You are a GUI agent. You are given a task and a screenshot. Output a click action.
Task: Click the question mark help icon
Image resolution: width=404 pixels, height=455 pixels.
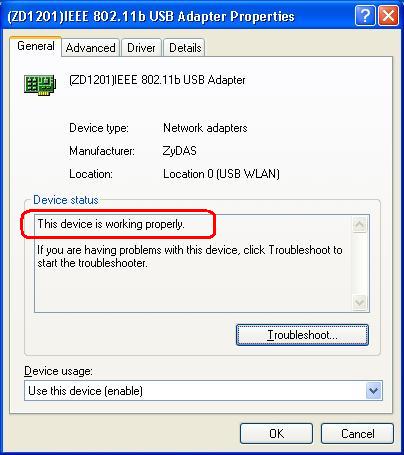(365, 16)
